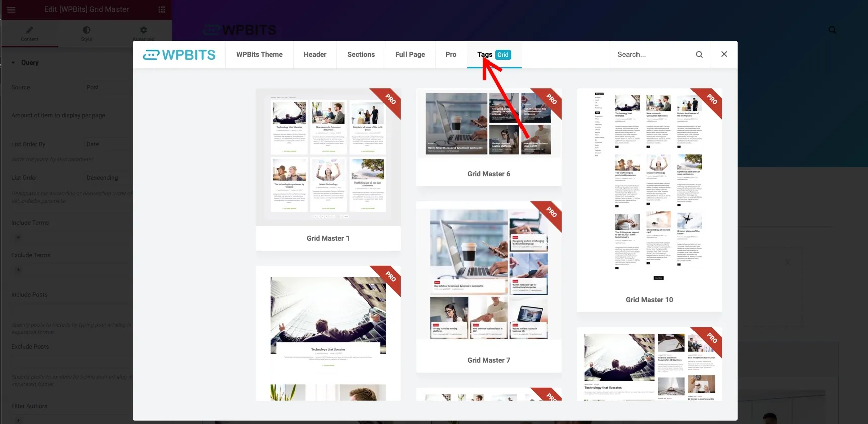This screenshot has height=424, width=868.
Task: Select the Grid Master 1 title
Action: point(328,238)
